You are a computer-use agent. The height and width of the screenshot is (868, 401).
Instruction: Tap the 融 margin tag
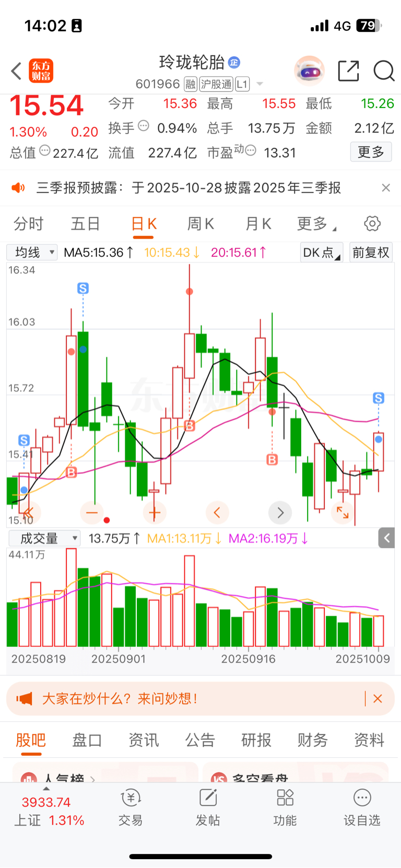[191, 84]
